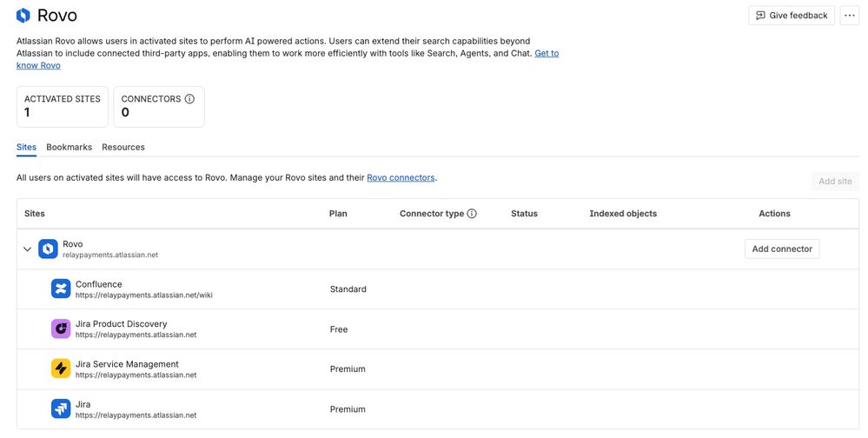
Task: Click the Rovo logo in the page header
Action: pos(23,16)
